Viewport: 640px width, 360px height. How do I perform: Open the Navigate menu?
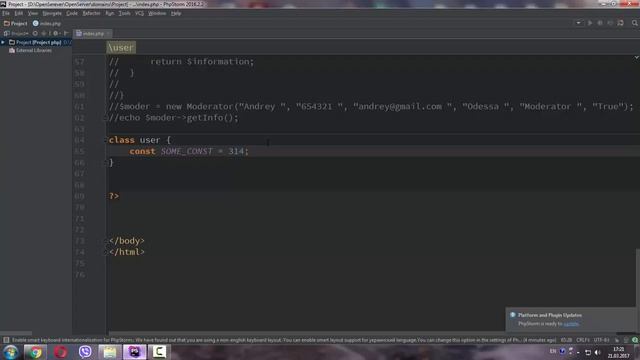[x=52, y=13]
